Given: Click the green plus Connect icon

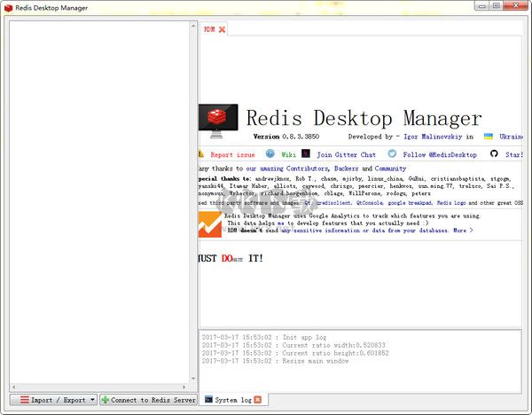Looking at the screenshot, I should coord(106,400).
